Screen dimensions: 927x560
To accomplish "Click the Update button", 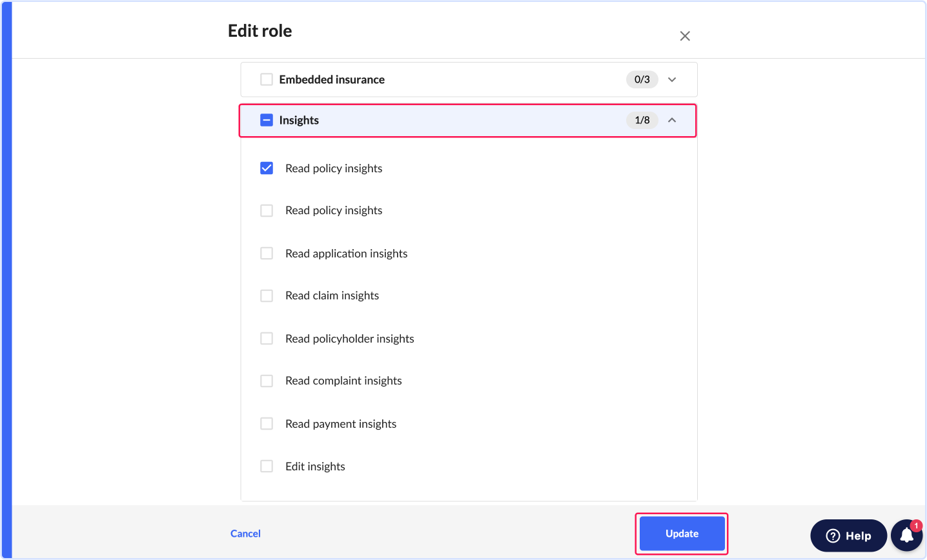I will [682, 534].
